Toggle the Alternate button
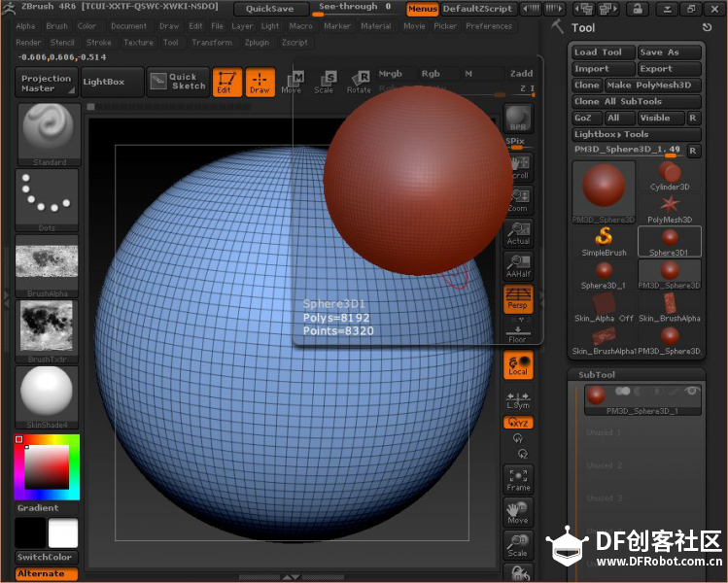The width and height of the screenshot is (728, 583). click(47, 573)
